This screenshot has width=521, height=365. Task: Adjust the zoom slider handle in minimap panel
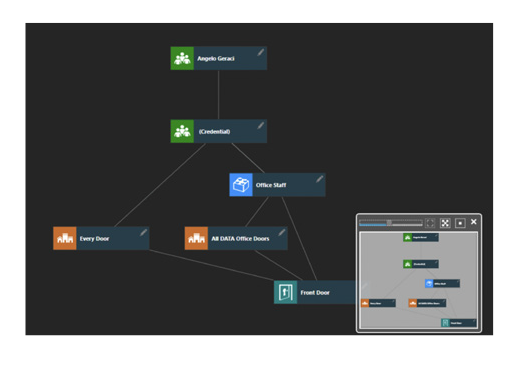pyautogui.click(x=389, y=223)
